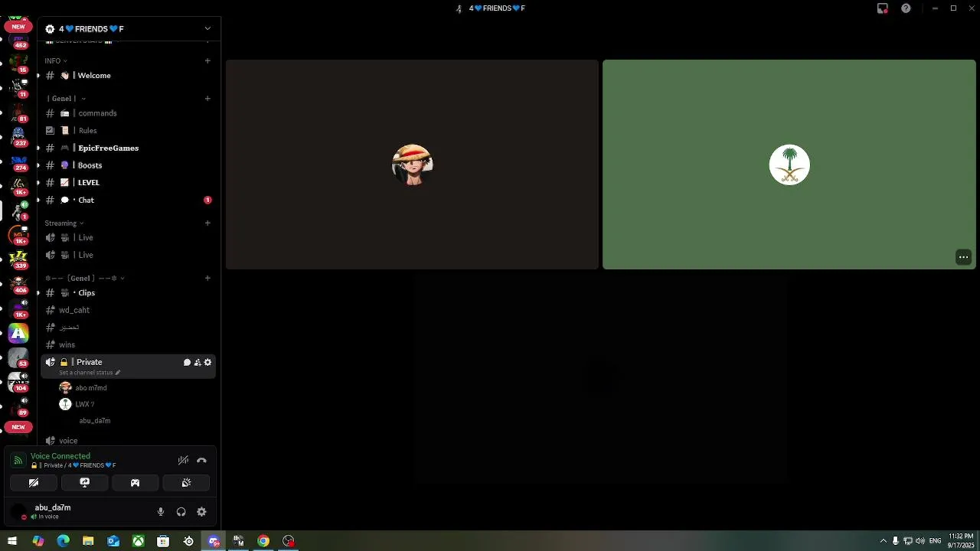980x551 pixels.
Task: Add a channel under Streaming category
Action: click(207, 223)
